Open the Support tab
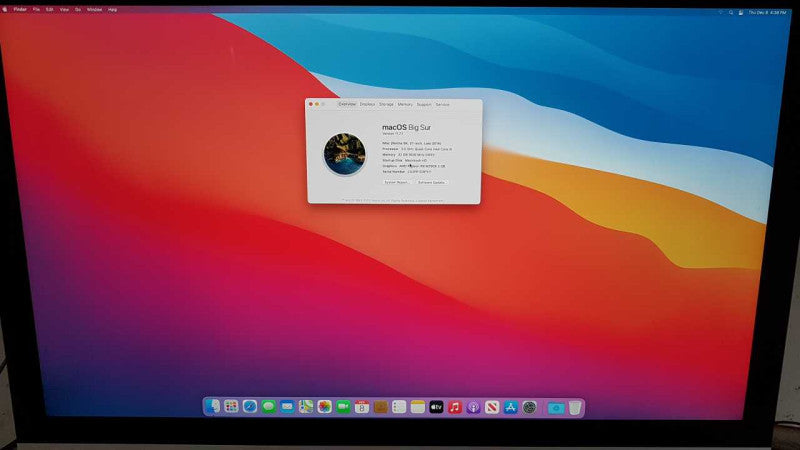The height and width of the screenshot is (450, 800). pyautogui.click(x=424, y=104)
